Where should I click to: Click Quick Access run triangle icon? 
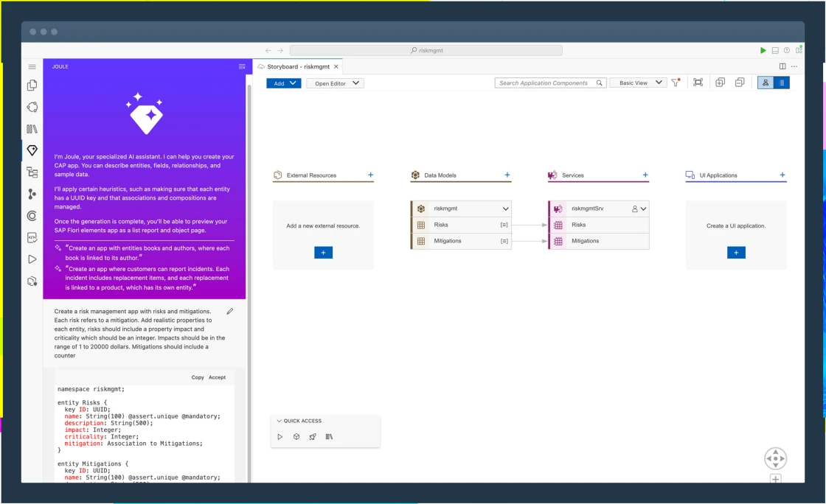point(280,437)
